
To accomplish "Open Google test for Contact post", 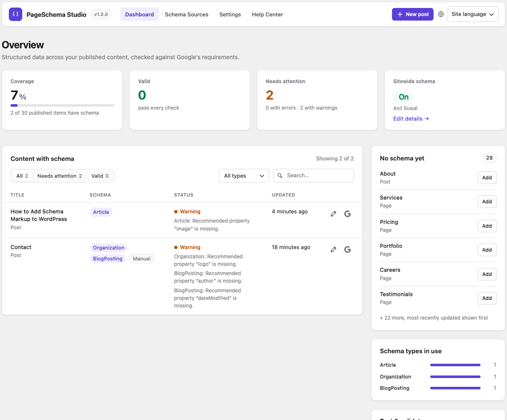I will (x=348, y=249).
